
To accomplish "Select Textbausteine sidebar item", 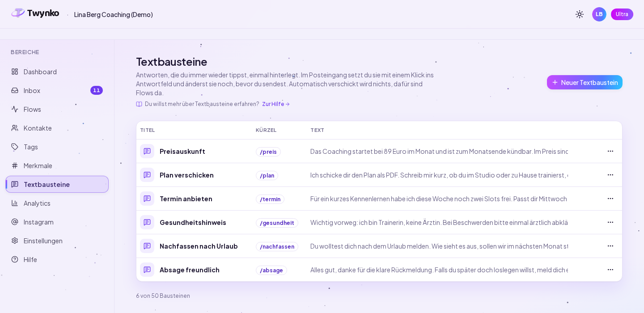I will tap(57, 184).
